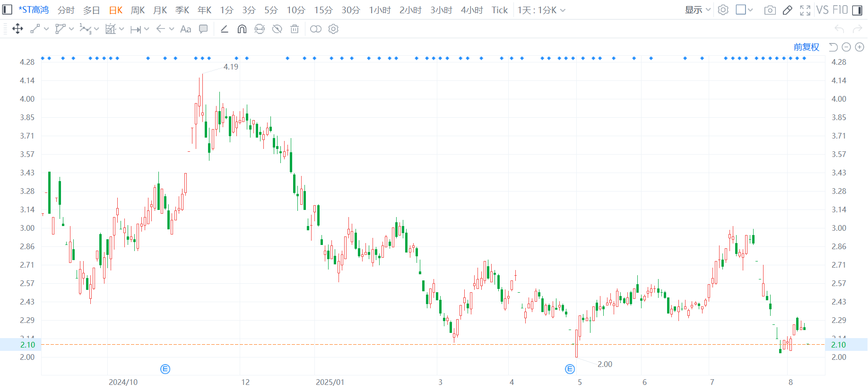Select the move/crosshair cursor tool
The width and height of the screenshot is (868, 392).
tap(17, 29)
